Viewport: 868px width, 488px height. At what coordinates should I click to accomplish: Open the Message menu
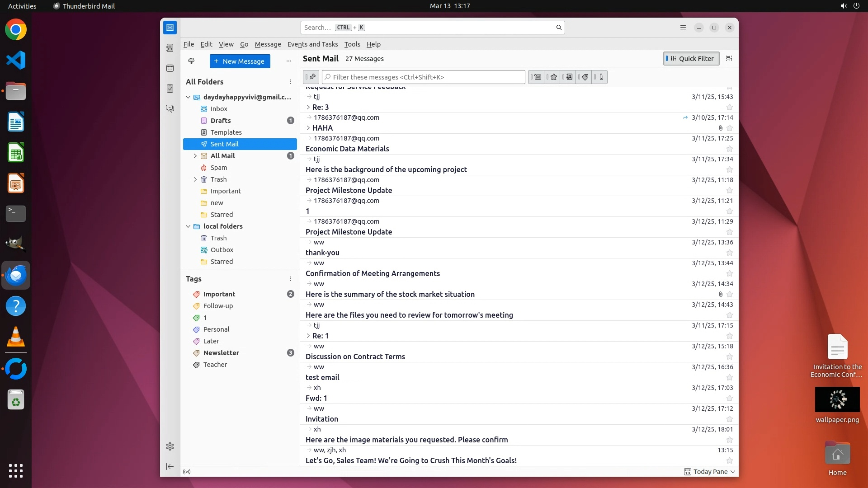pos(268,44)
